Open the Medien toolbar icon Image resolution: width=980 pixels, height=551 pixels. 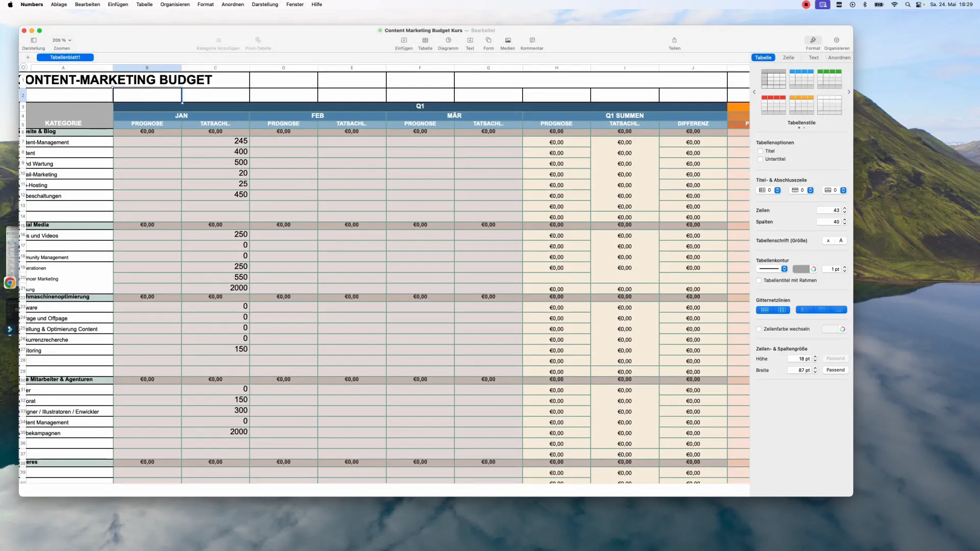(x=508, y=40)
